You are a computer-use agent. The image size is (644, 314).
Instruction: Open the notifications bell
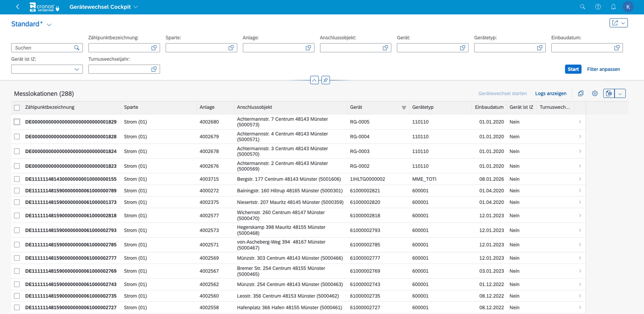coord(613,7)
